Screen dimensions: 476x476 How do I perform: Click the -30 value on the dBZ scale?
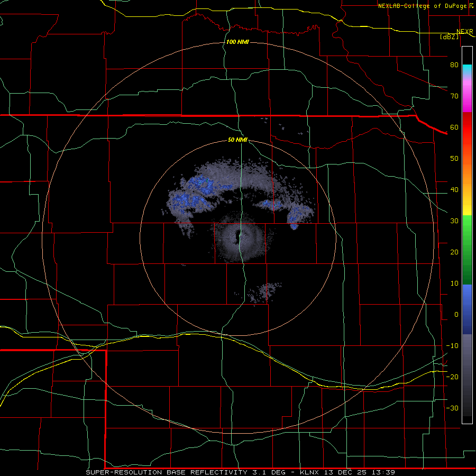click(x=452, y=408)
